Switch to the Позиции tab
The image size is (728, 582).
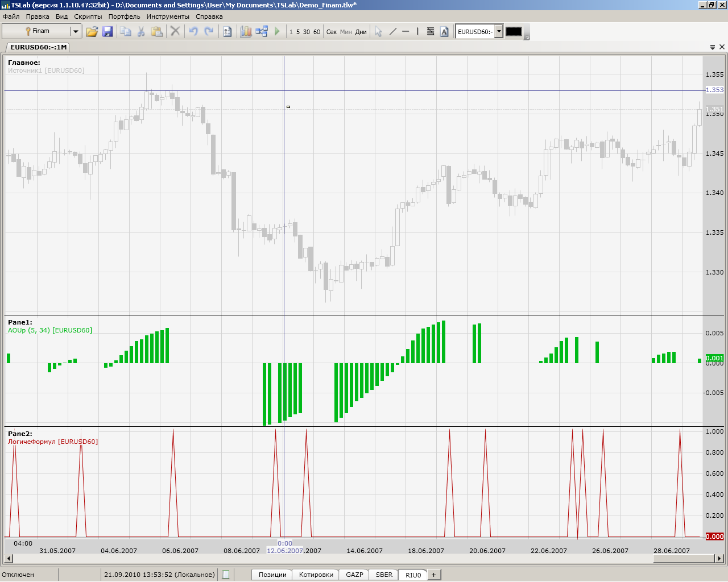[272, 575]
